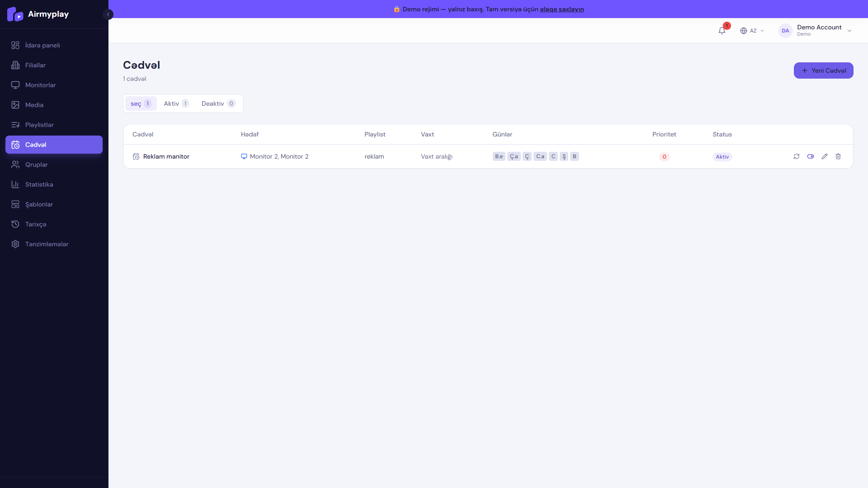
Task: Open Tənzimləmələr settings
Action: pos(47,244)
